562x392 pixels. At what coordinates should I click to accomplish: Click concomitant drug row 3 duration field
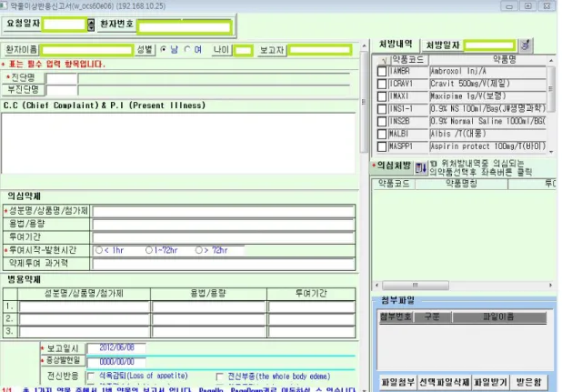click(312, 331)
